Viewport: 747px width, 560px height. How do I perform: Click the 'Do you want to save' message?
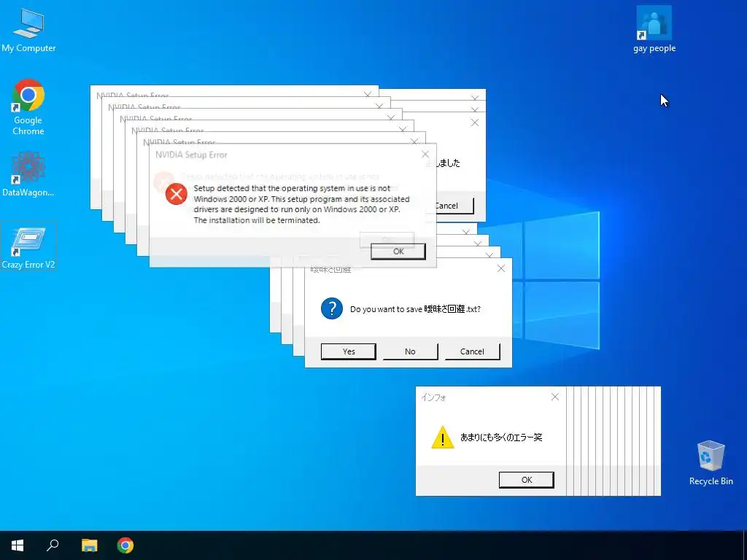[x=415, y=309]
